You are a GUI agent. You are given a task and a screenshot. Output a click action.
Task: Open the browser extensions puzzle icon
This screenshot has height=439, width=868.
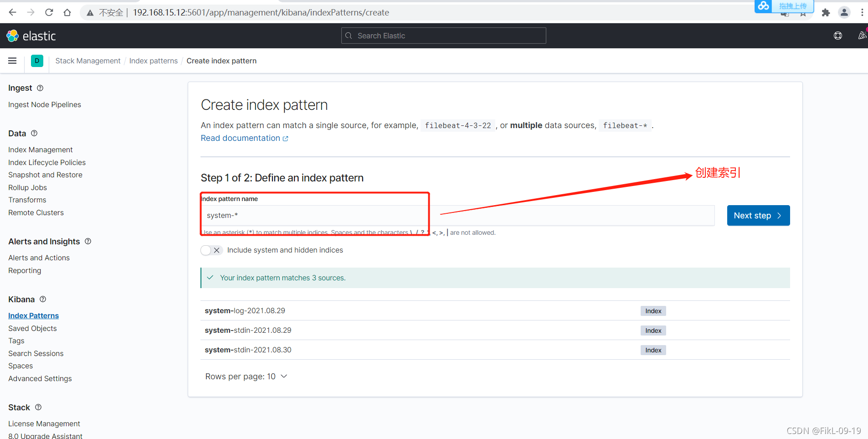point(826,13)
